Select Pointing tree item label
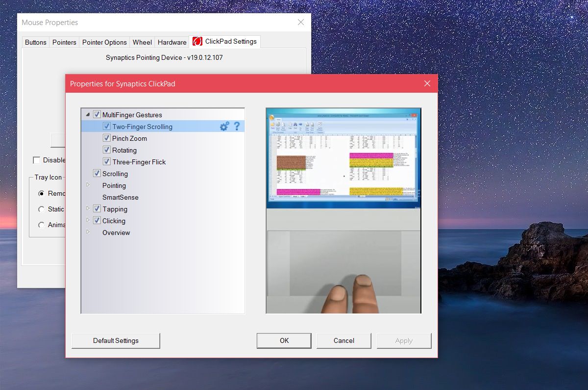The image size is (588, 390). pos(114,185)
